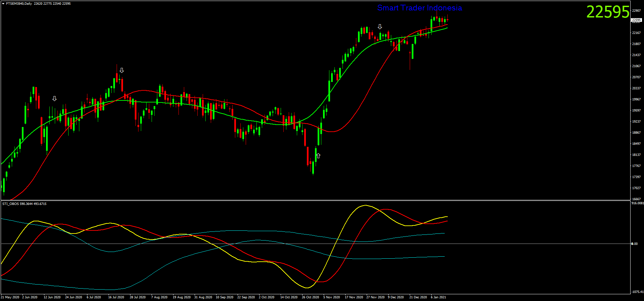This screenshot has width=644, height=301.
Task: Click the 14 Oct 2020 date label
Action: pyautogui.click(x=289, y=297)
